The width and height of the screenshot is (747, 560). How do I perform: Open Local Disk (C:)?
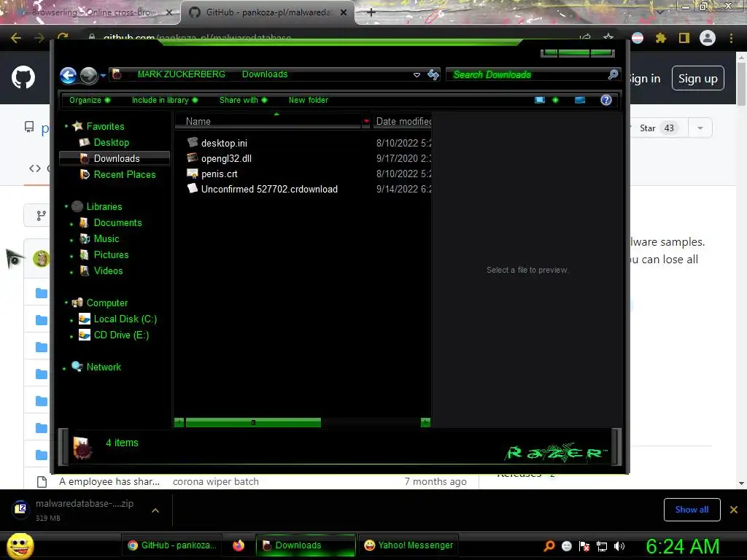(x=125, y=319)
